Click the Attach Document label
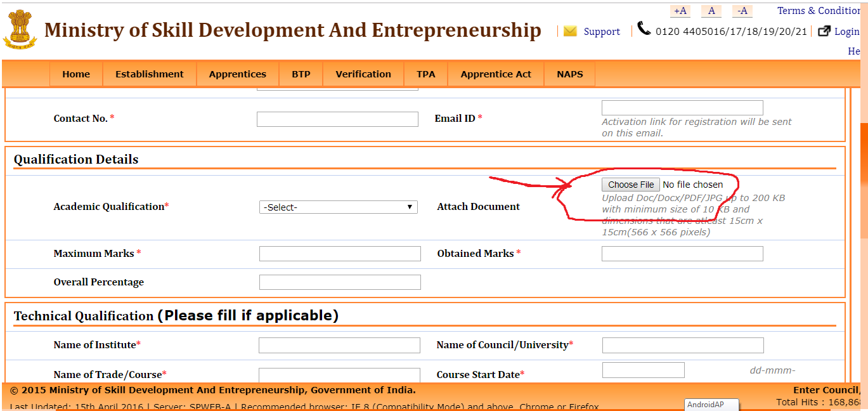Image resolution: width=868 pixels, height=411 pixels. pos(479,207)
